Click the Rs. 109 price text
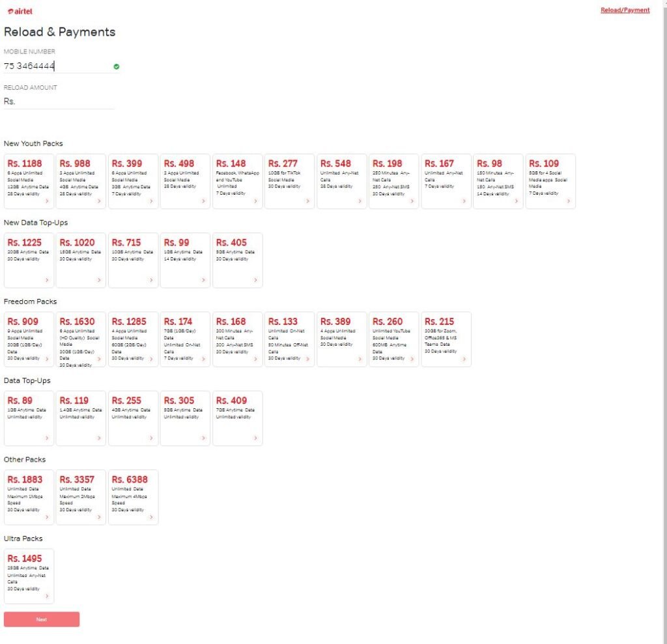This screenshot has width=667, height=644. 544,163
